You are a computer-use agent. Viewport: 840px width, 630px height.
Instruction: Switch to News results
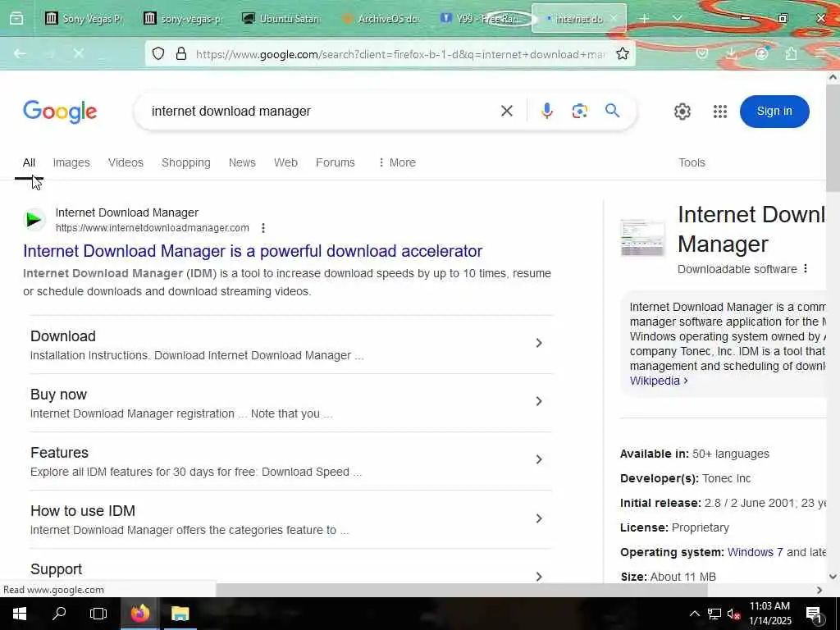pyautogui.click(x=242, y=162)
